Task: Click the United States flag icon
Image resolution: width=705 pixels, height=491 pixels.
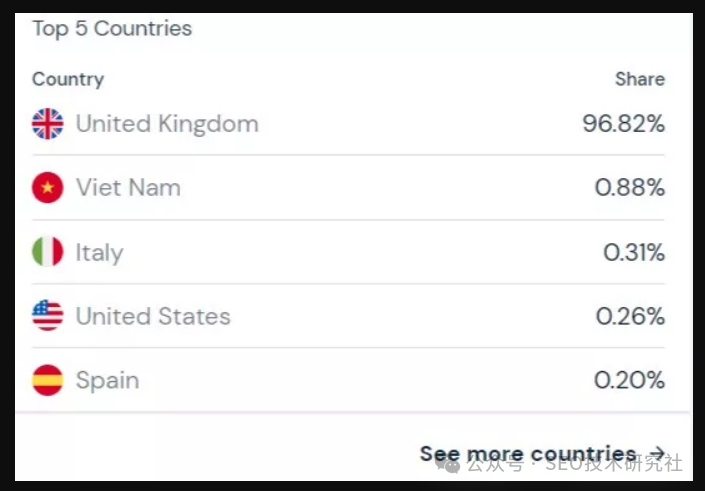Action: coord(47,316)
